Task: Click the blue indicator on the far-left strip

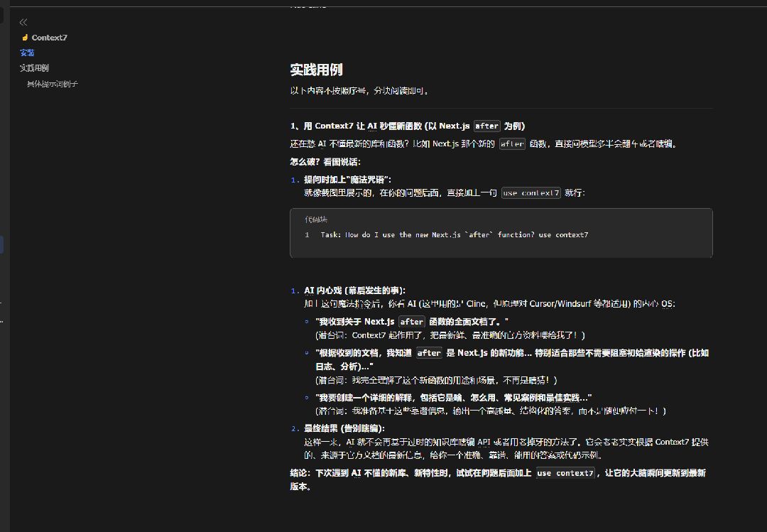Action: tap(2, 243)
